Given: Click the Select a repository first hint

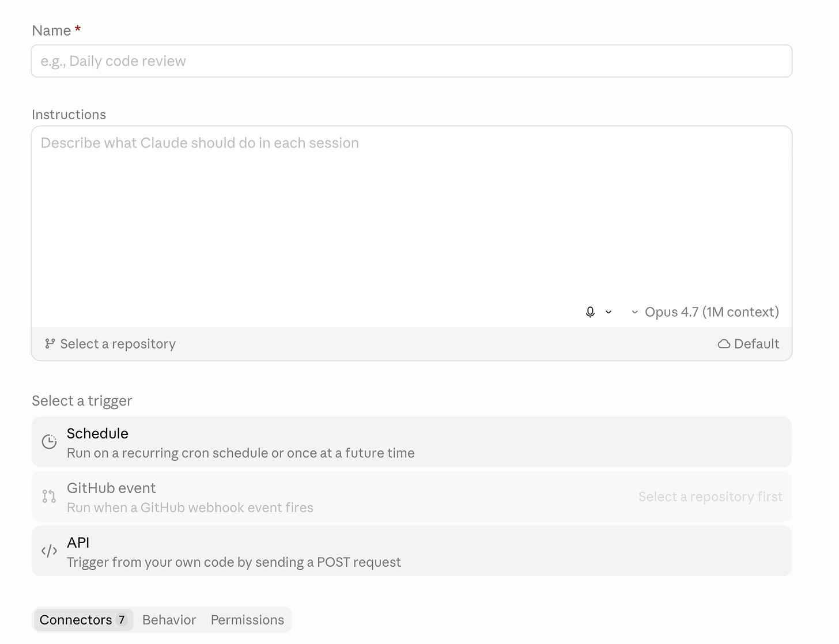Looking at the screenshot, I should (710, 497).
